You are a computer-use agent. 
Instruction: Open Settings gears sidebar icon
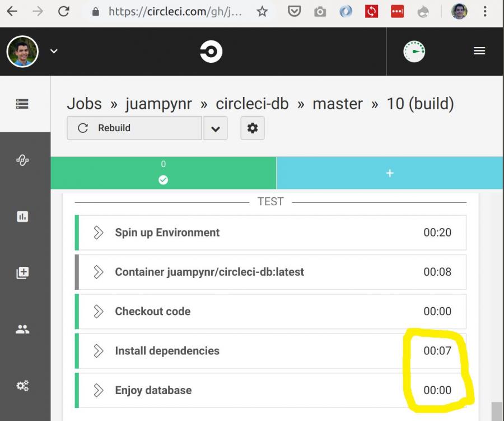tap(22, 385)
